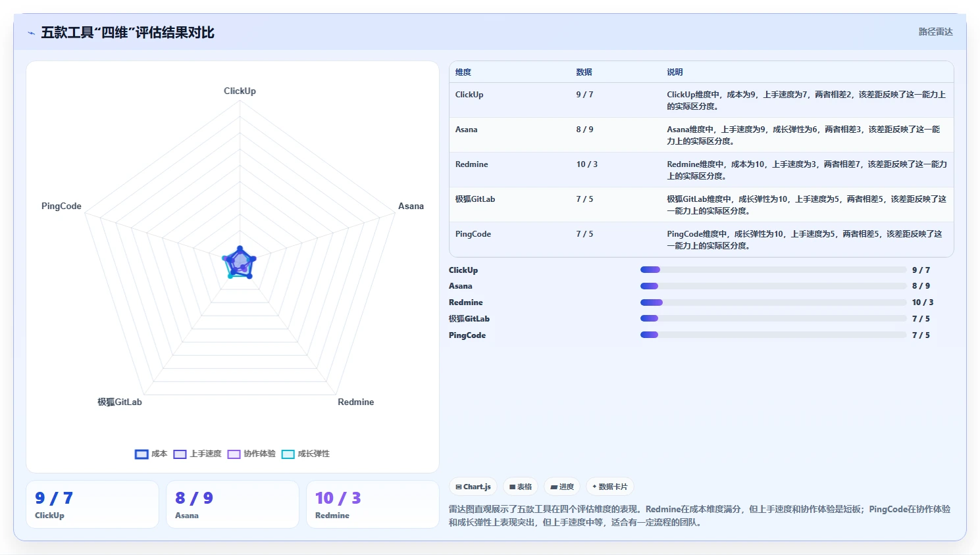This screenshot has width=980, height=555.
Task: Click the 数据卡片 tag
Action: pyautogui.click(x=610, y=487)
